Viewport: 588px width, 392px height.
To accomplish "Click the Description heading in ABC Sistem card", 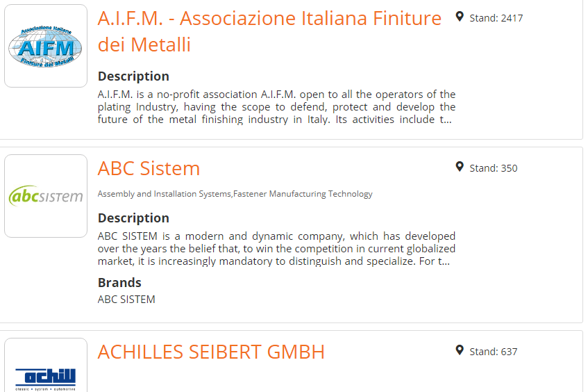I will (x=133, y=218).
